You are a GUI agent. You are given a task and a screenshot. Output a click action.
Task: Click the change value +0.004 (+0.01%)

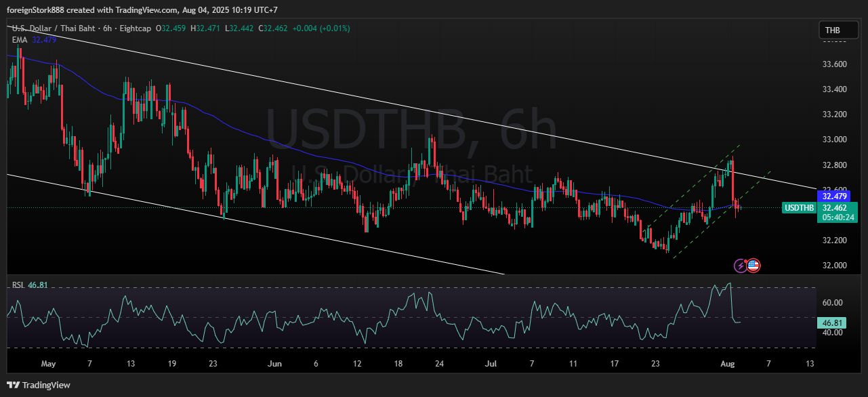point(321,28)
